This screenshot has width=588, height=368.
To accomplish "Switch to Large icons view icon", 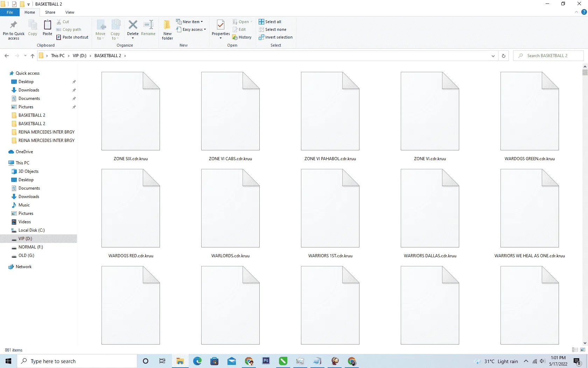I will point(583,350).
